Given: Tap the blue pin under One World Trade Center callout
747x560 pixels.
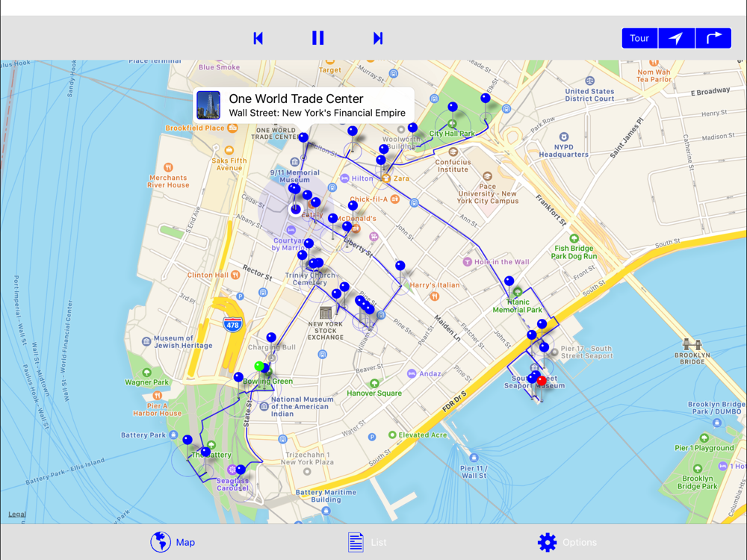Looking at the screenshot, I should [x=303, y=137].
